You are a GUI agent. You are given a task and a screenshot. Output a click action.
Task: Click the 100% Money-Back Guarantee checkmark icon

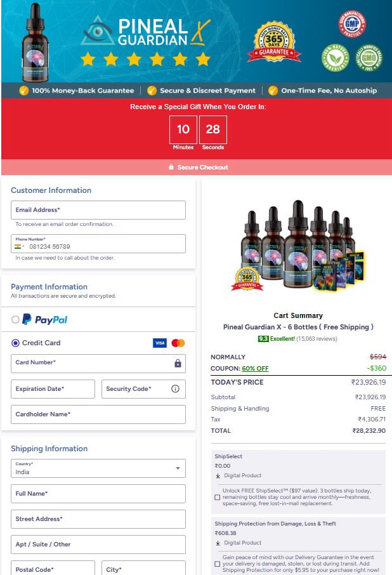[24, 91]
